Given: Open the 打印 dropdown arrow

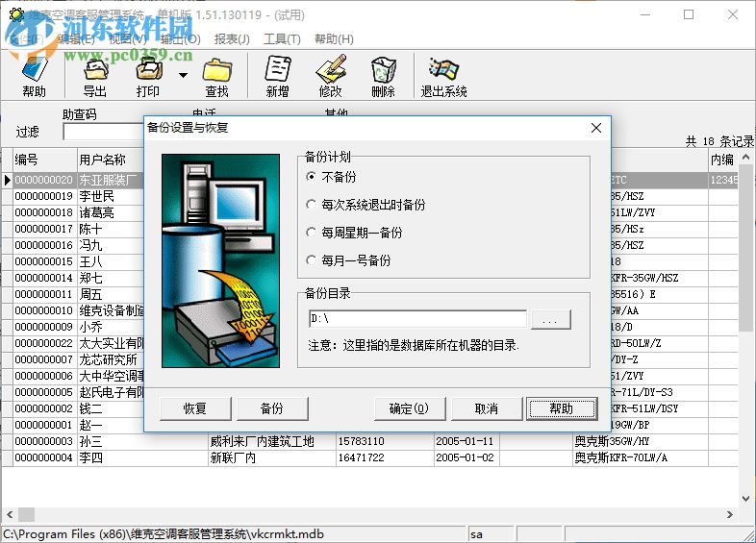Looking at the screenshot, I should click(x=183, y=75).
